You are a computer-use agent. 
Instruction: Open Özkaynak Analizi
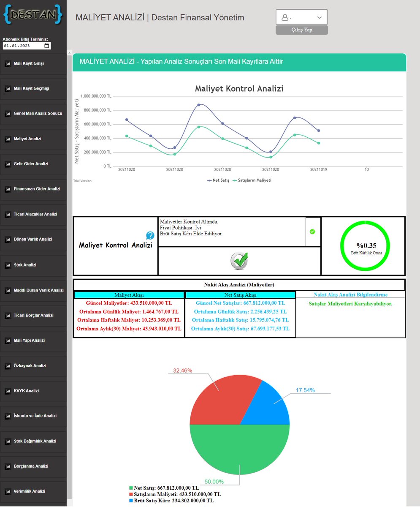tap(33, 366)
